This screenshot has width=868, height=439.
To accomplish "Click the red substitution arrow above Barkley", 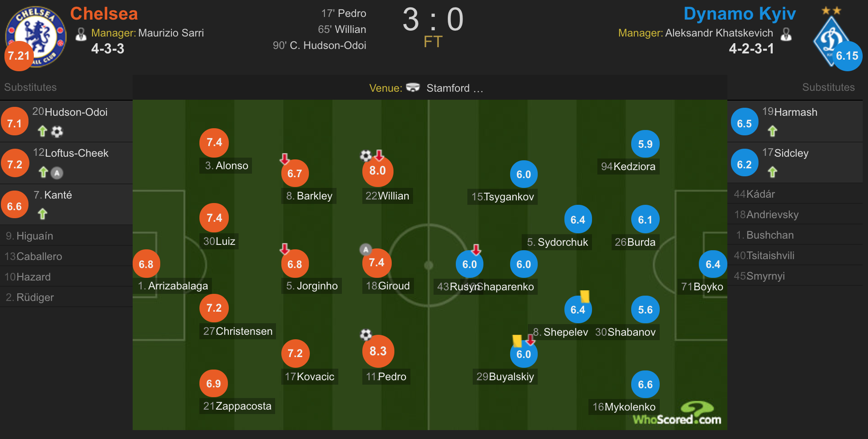I will (285, 159).
